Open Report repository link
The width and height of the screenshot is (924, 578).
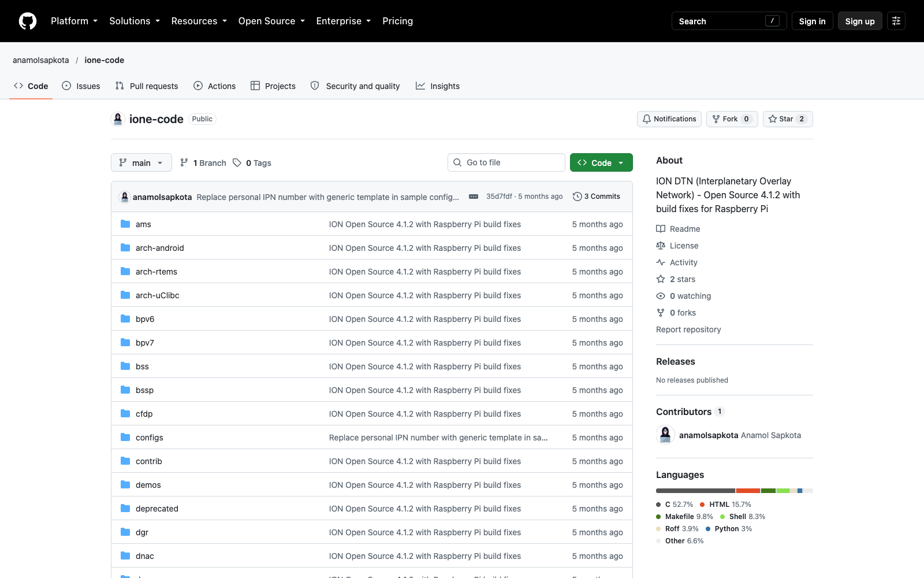pyautogui.click(x=688, y=329)
